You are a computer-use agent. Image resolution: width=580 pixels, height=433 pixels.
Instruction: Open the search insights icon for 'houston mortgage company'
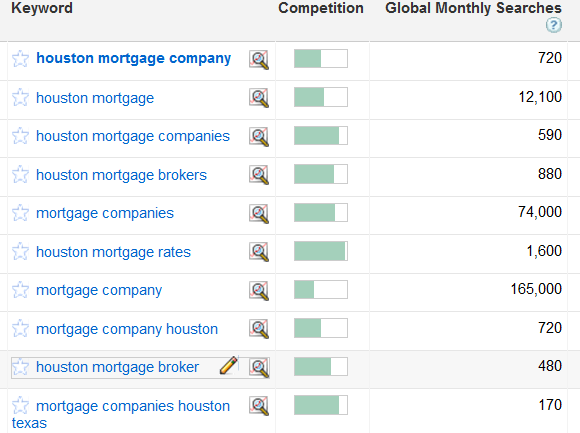[259, 60]
